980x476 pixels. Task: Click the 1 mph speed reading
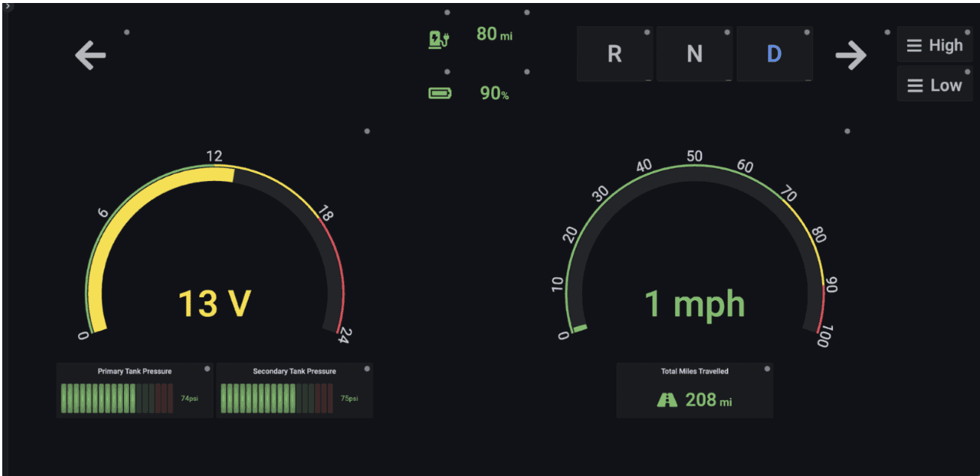695,304
